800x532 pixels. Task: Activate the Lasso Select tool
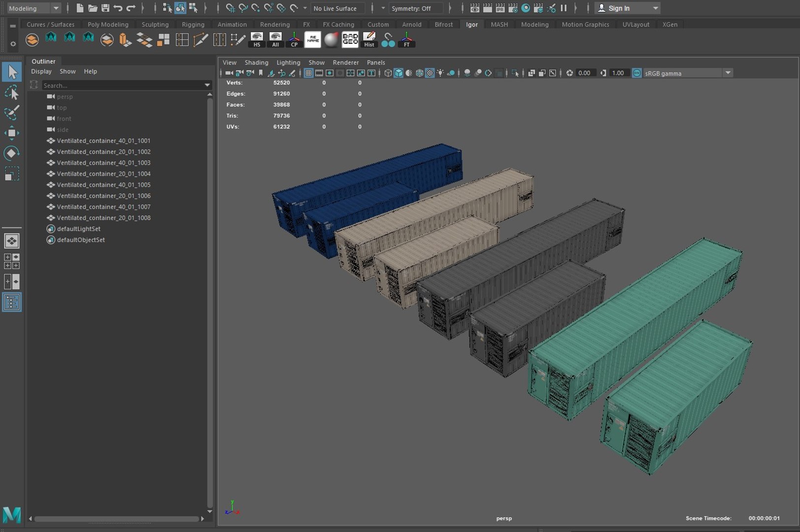12,93
